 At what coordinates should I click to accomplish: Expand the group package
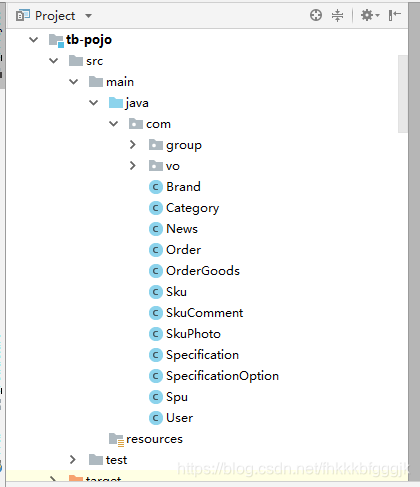[133, 145]
